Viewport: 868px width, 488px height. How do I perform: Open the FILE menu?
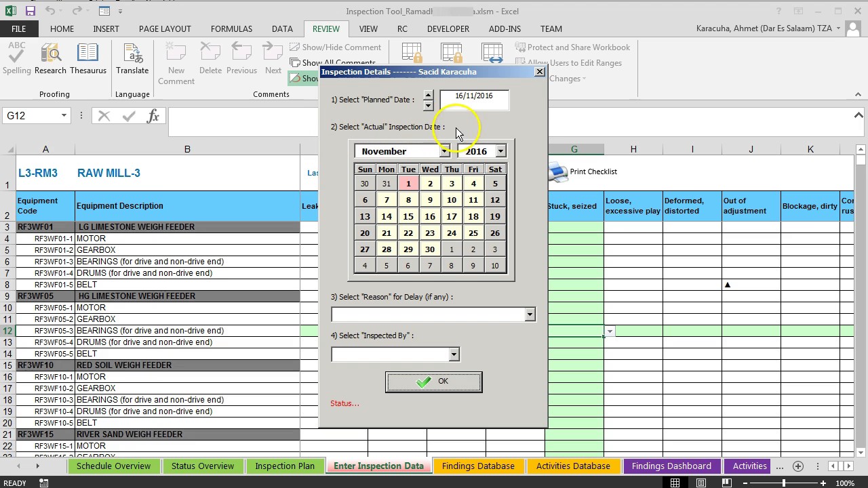click(18, 29)
